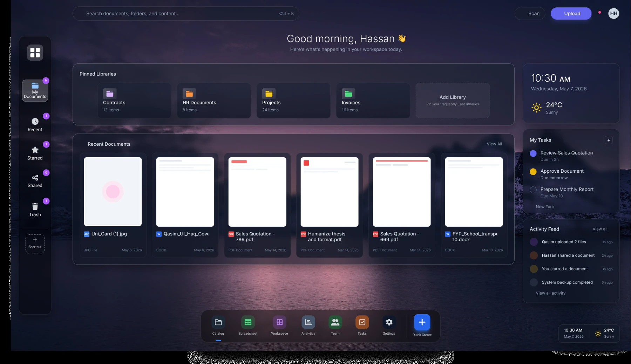Viewport: 631px width, 364px height.
Task: Open the Qasim_Ul_Haq_Cove document thumbnail
Action: point(185,192)
